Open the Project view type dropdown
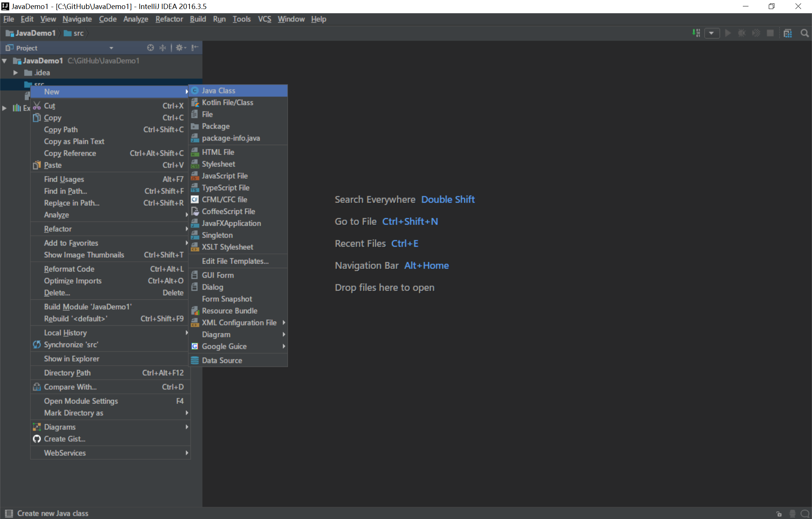The image size is (812, 519). click(x=111, y=48)
